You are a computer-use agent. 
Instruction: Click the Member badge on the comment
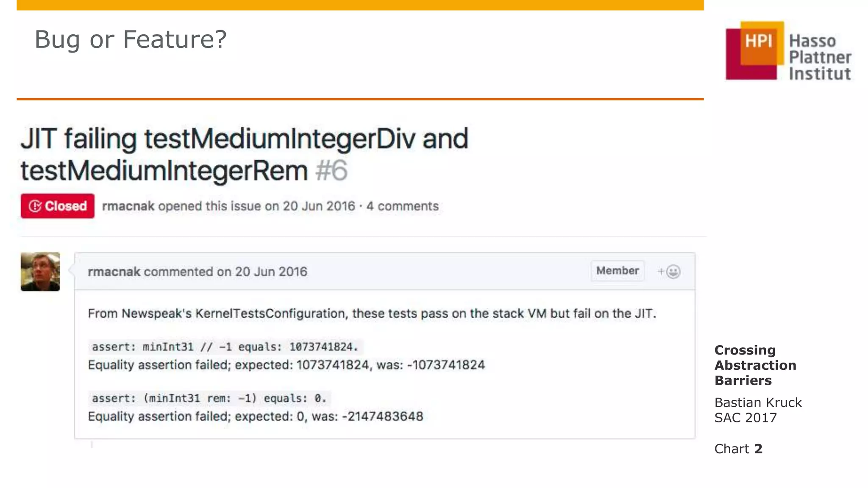pos(617,271)
